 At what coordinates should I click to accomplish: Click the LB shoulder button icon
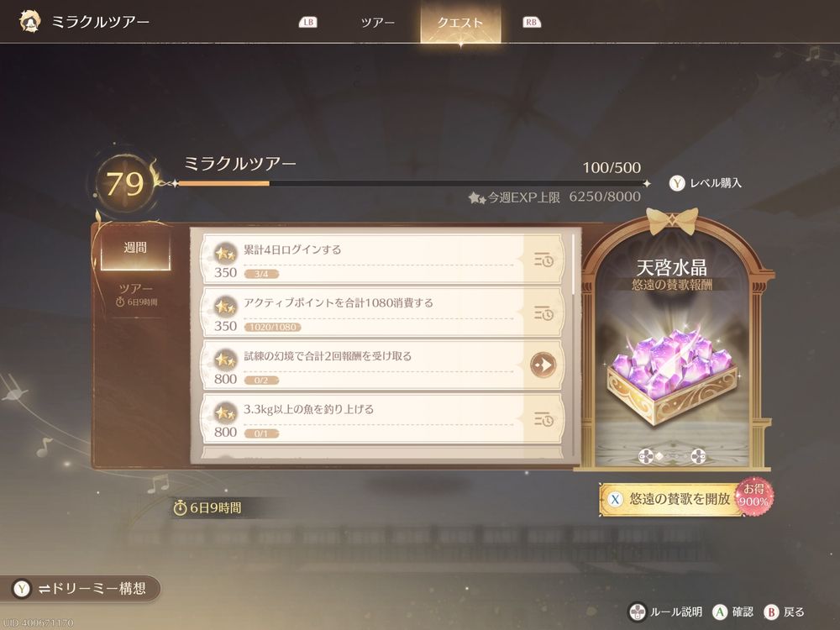308,22
